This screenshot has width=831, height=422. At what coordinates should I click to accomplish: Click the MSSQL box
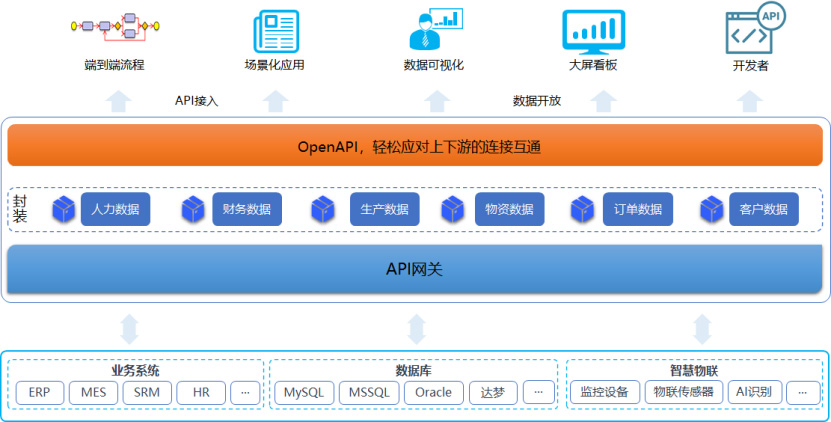[x=369, y=393]
